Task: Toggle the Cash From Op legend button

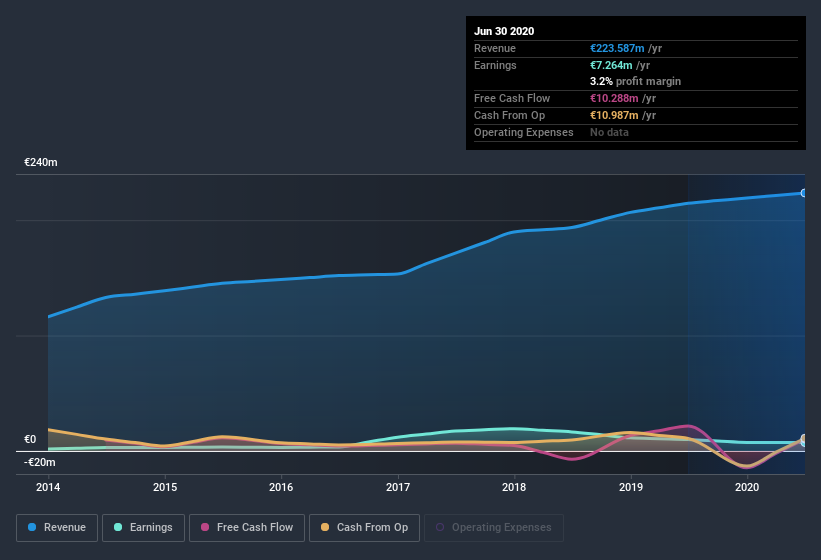Action: pyautogui.click(x=364, y=528)
